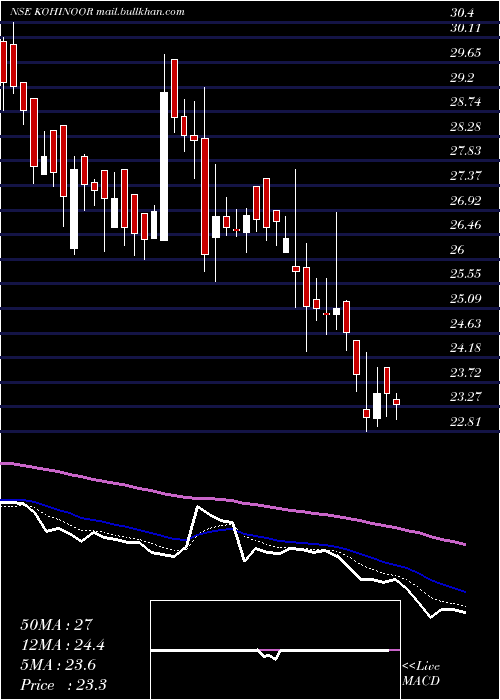Click the 29.2 price axis label
Image resolution: width=500 pixels, height=700 pixels.
pos(462,78)
